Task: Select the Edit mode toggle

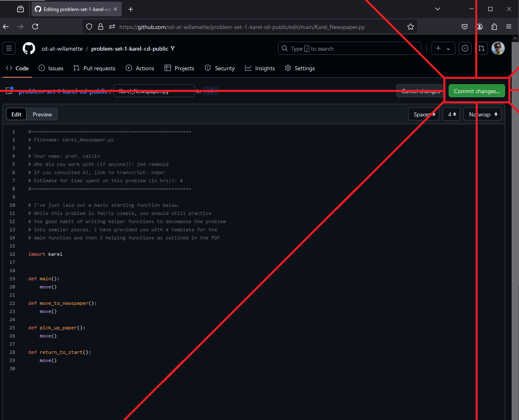Action: pos(16,114)
